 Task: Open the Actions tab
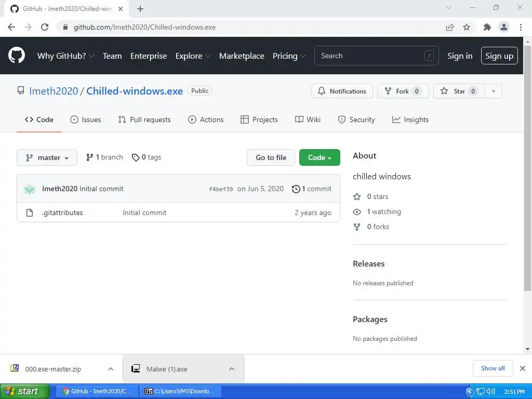[206, 119]
